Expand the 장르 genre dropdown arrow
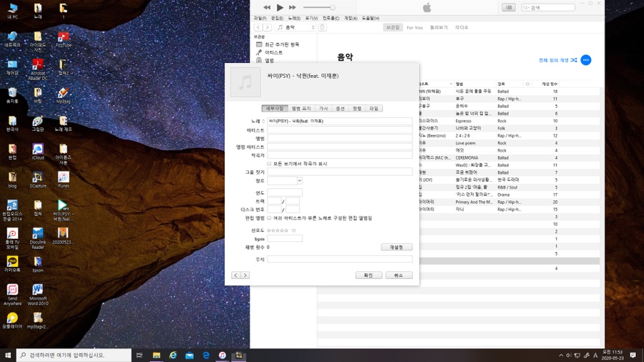The width and height of the screenshot is (644, 362). pos(300,180)
